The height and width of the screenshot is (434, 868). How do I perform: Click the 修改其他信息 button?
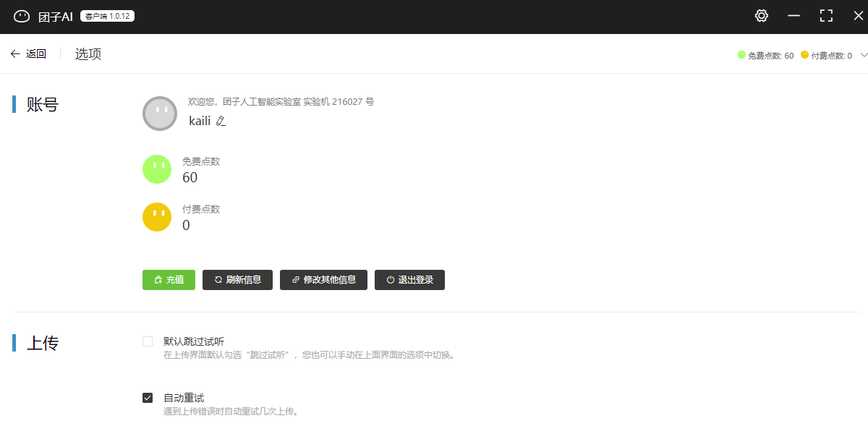(323, 280)
